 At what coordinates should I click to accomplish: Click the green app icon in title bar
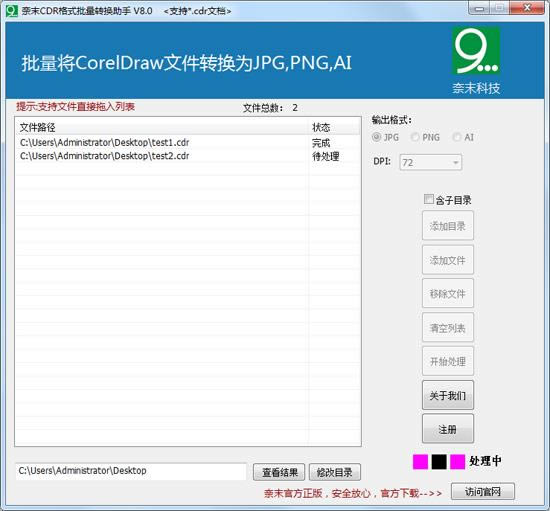coord(11,11)
